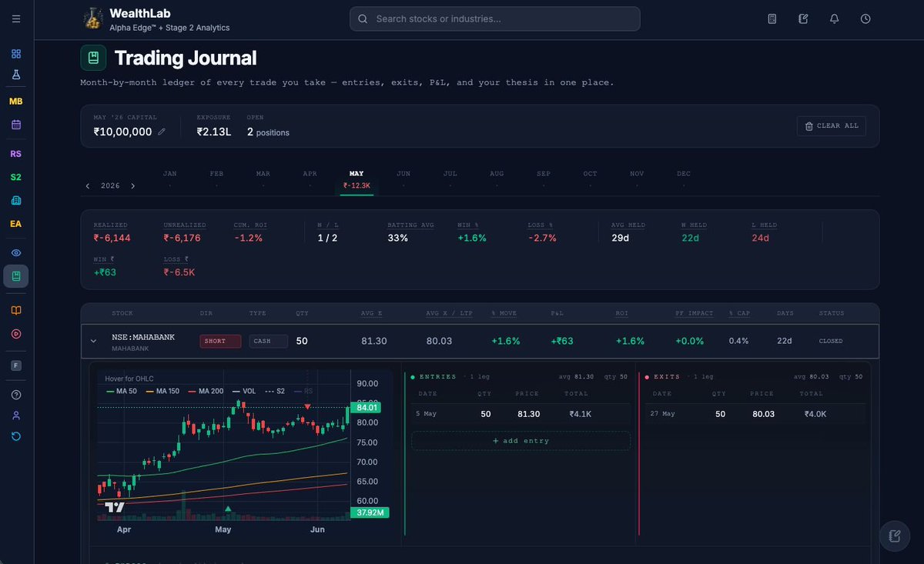
Task: Open the notifications bell
Action: tap(834, 18)
